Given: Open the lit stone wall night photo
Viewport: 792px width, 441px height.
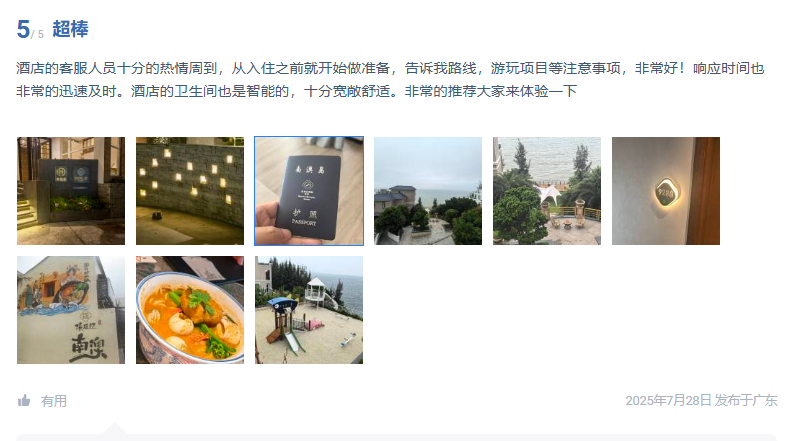Looking at the screenshot, I should coord(190,191).
